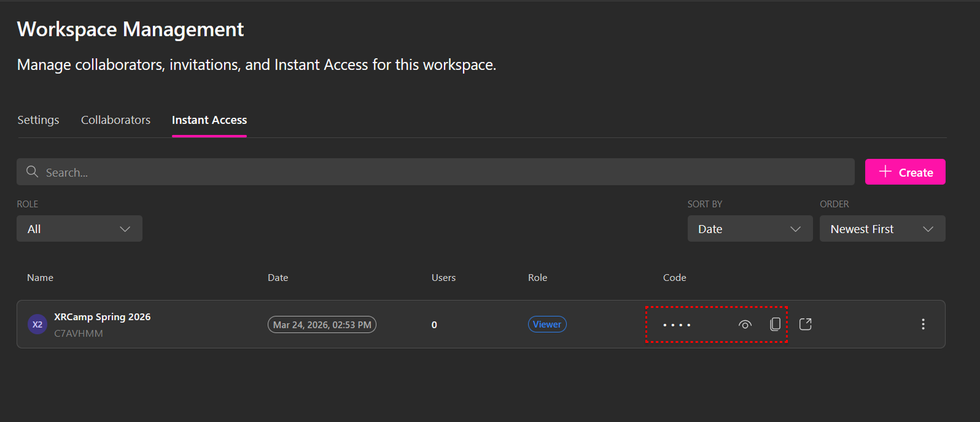Click the blue Viewer role badge
The height and width of the screenshot is (422, 980).
[x=546, y=324]
